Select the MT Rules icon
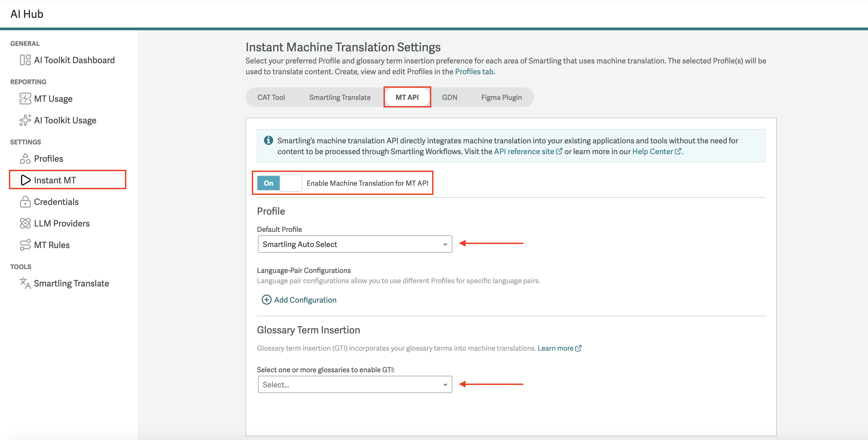This screenshot has width=868, height=440. pyautogui.click(x=25, y=245)
